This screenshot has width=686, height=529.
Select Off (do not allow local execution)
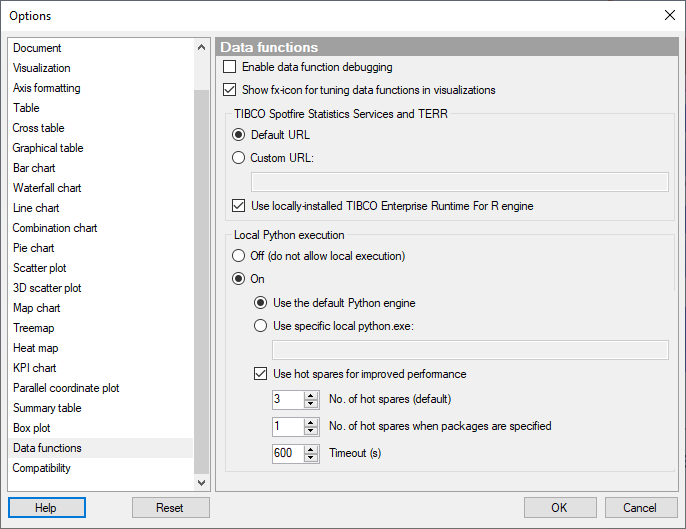coord(238,256)
